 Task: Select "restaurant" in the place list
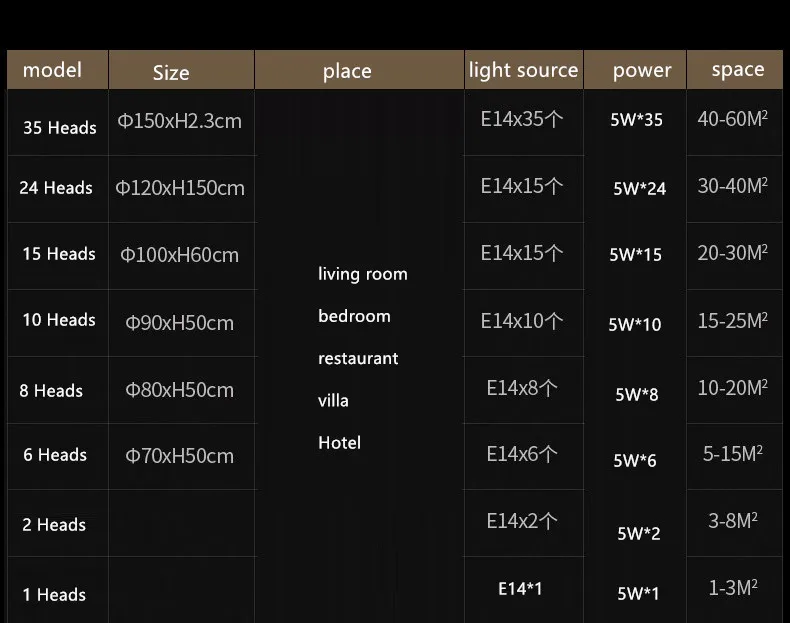click(358, 358)
